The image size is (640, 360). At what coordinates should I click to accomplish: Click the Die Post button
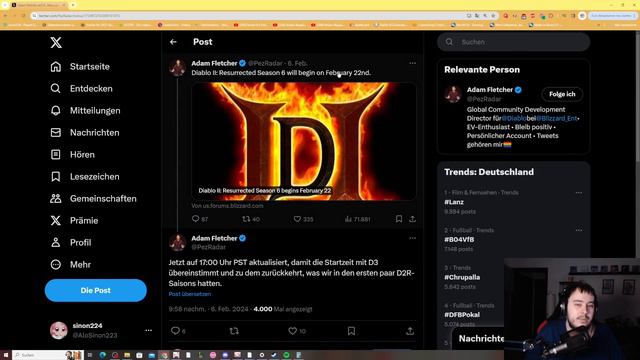(x=96, y=291)
